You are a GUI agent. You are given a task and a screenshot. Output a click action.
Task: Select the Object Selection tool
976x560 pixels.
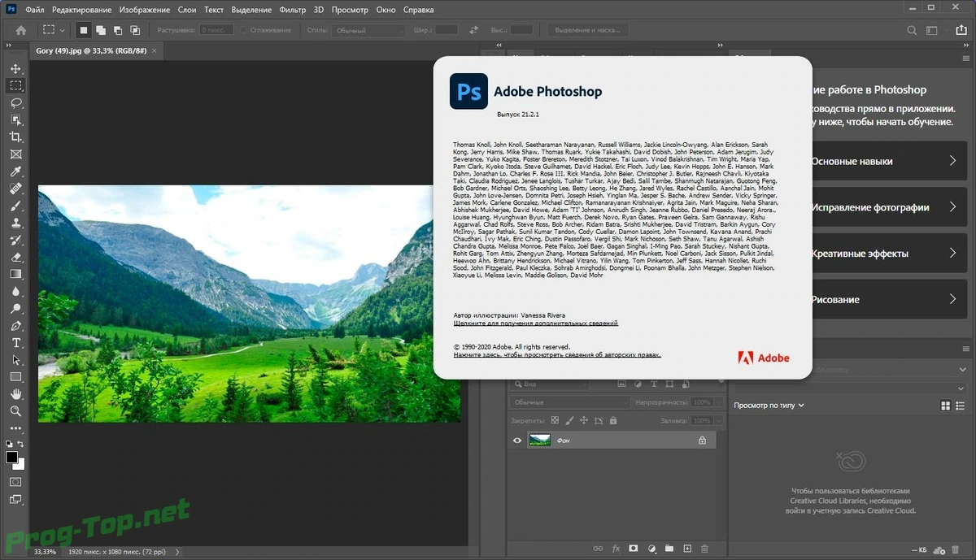click(15, 120)
